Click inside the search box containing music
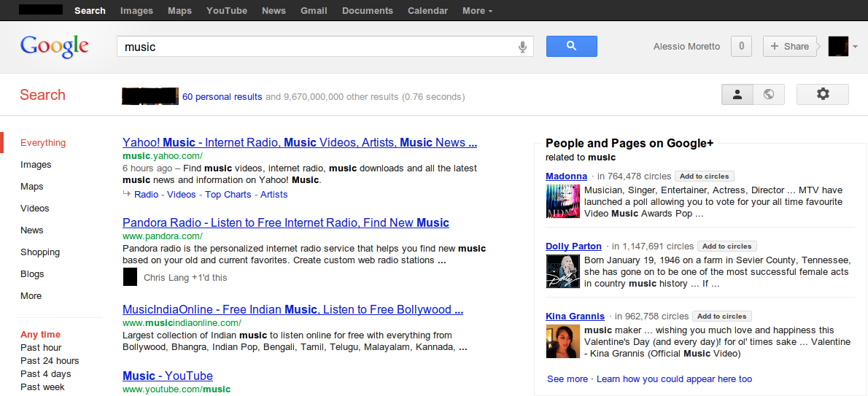 pyautogui.click(x=314, y=47)
